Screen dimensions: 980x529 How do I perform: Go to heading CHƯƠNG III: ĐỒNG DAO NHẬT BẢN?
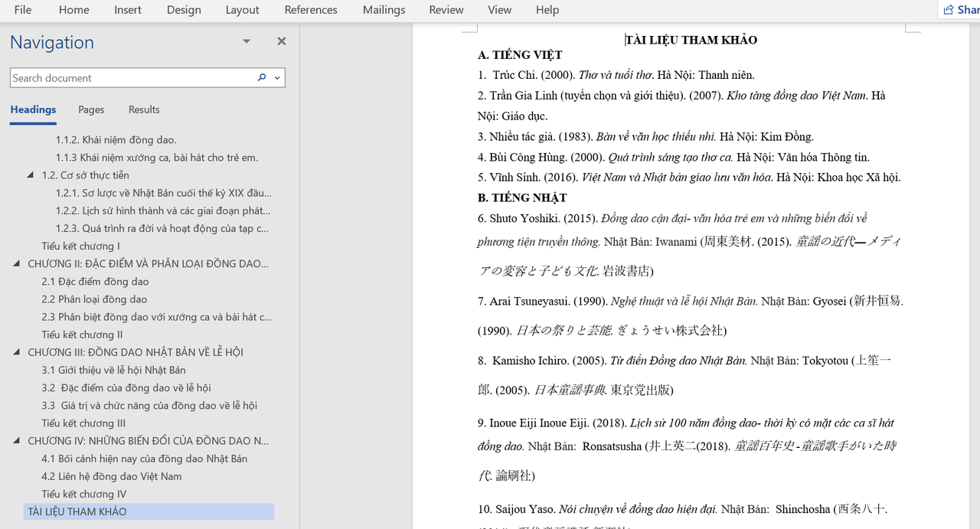pyautogui.click(x=136, y=352)
